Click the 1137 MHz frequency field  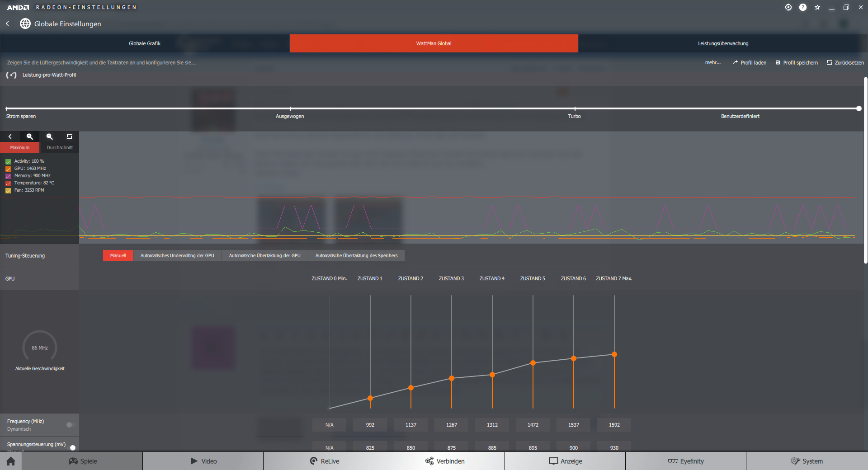411,425
